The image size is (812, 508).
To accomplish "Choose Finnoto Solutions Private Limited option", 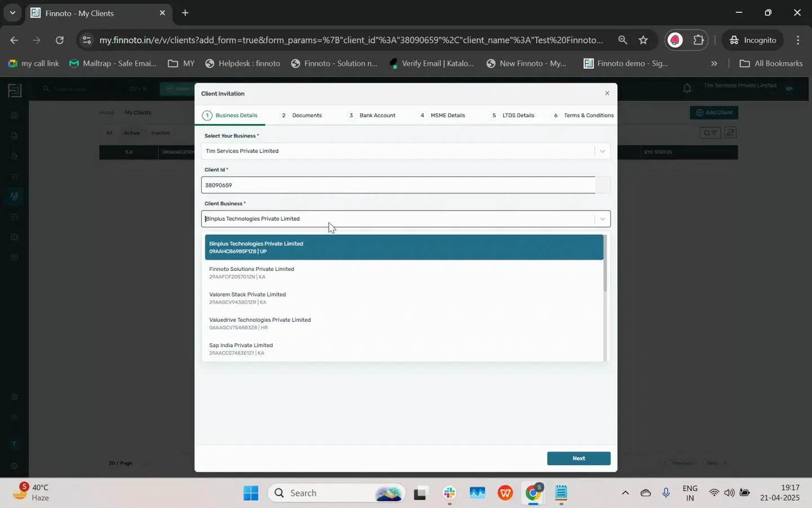I will click(x=404, y=273).
